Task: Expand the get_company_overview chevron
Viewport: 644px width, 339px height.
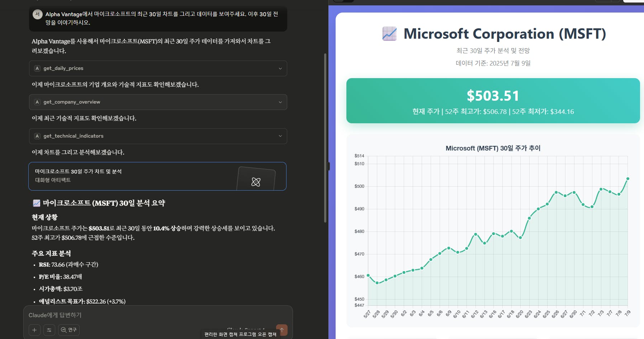Action: (x=280, y=102)
